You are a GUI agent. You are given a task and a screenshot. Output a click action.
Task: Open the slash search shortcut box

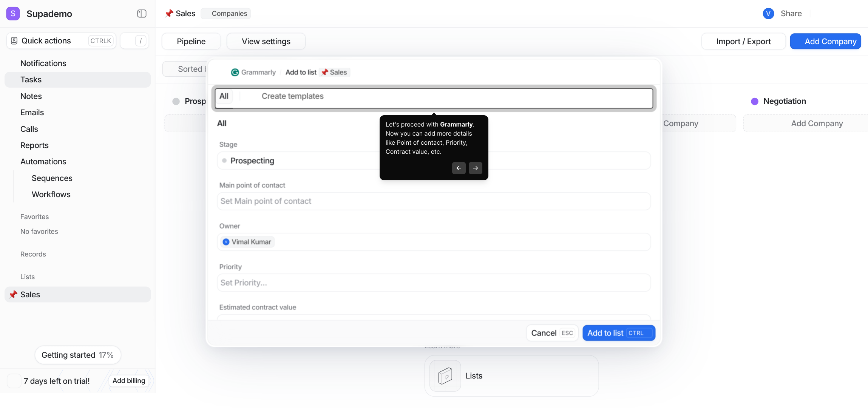[135, 41]
